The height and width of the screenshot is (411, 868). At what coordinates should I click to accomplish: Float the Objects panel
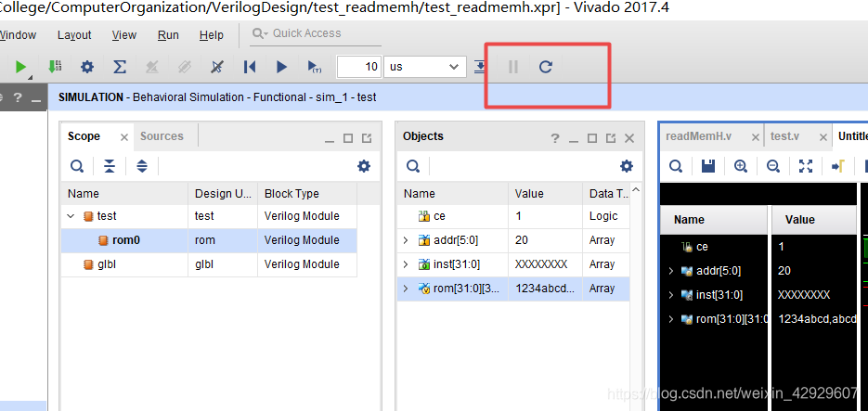611,138
